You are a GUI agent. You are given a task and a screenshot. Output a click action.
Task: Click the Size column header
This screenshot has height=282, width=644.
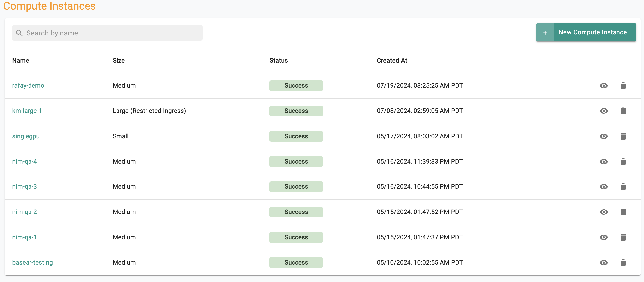[118, 60]
